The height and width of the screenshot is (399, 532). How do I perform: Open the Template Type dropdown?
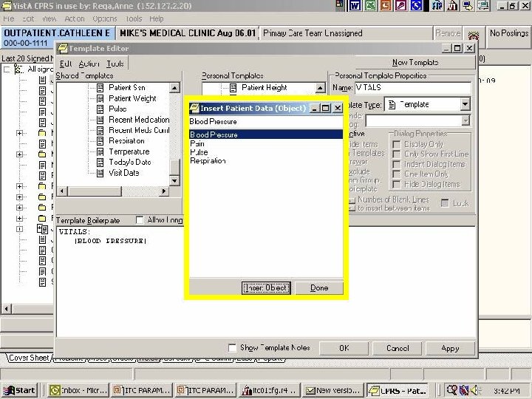point(465,104)
